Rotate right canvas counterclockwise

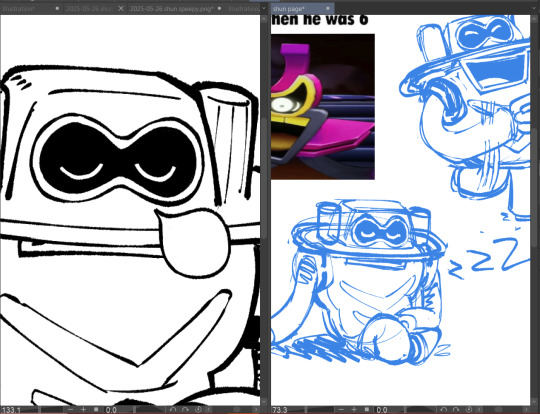click(444, 410)
